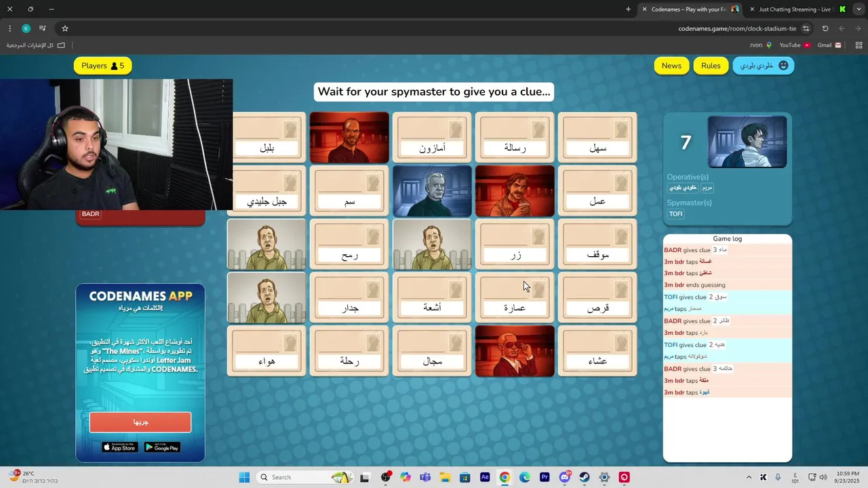This screenshot has width=868, height=488.
Task: Tap the هواء word card
Action: pos(267,351)
